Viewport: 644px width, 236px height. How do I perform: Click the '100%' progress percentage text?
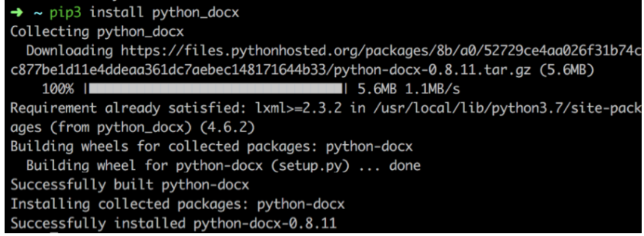pos(58,89)
